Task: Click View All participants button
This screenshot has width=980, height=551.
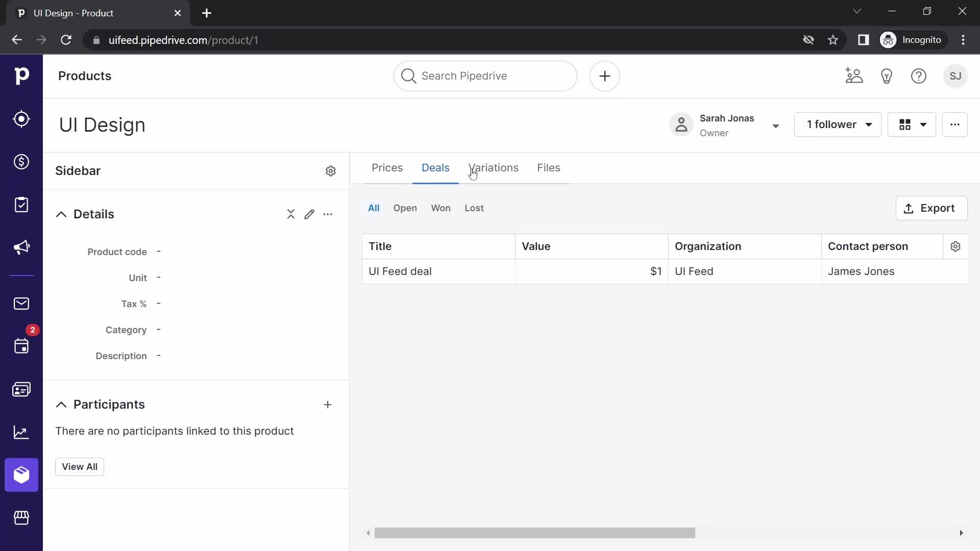Action: (80, 466)
